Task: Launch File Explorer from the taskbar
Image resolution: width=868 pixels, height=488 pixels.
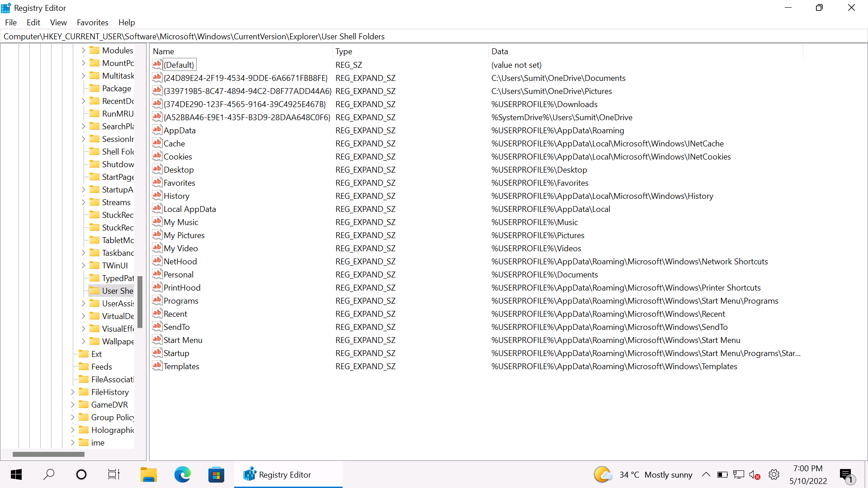Action: [x=148, y=474]
